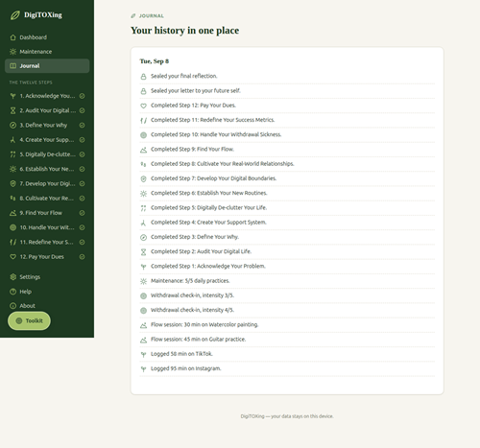480x448 pixels.
Task: Click Completed Step 10 withdrawal entry
Action: (x=287, y=134)
